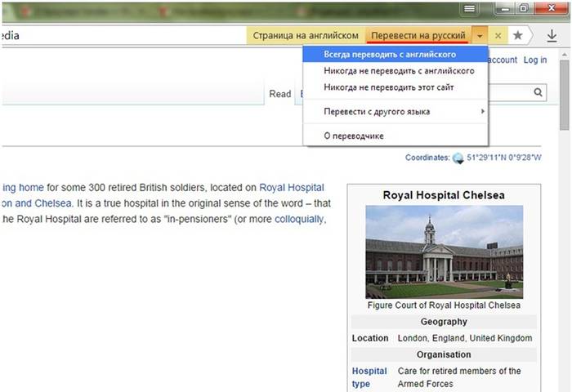Viewport: 572px width, 392px height.
Task: Open the browser hamburger menu
Action: click(469, 8)
